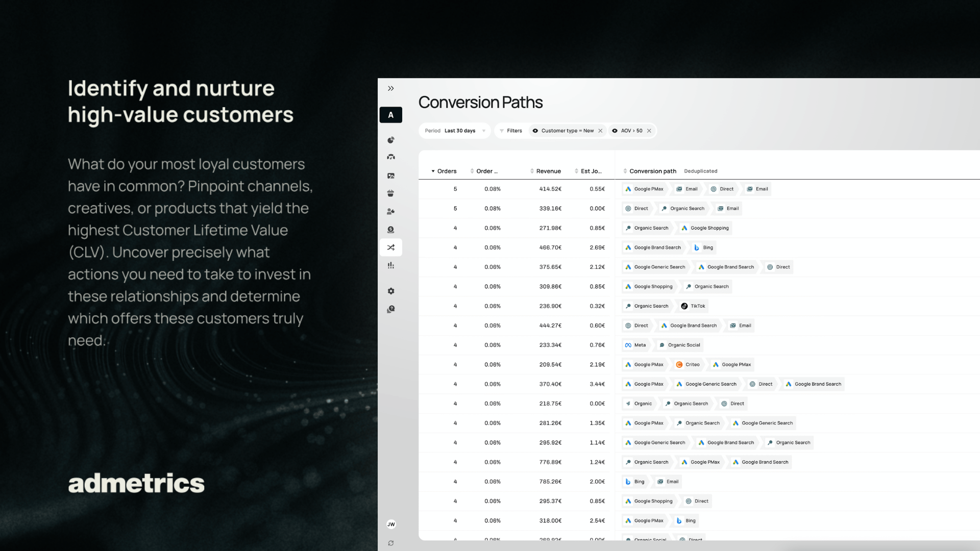Image resolution: width=980 pixels, height=551 pixels.
Task: Select the Revenue column header
Action: point(549,171)
